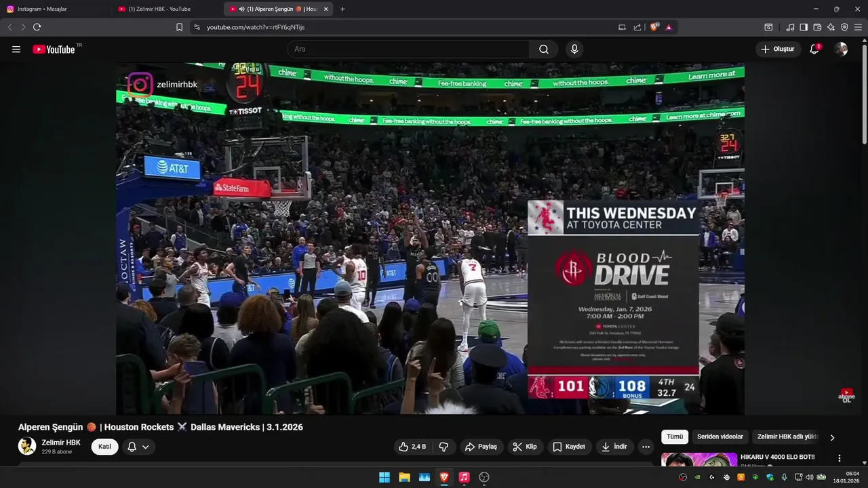Click the Zelimir HBK channel avatar
The width and height of the screenshot is (868, 488).
click(27, 446)
